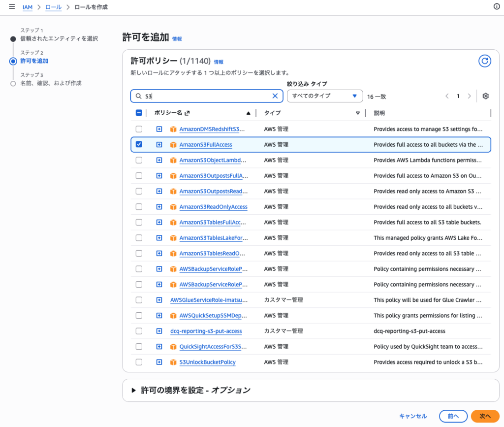Viewport: 504px width, 427px height.
Task: Click the キャンセル button
Action: [413, 416]
